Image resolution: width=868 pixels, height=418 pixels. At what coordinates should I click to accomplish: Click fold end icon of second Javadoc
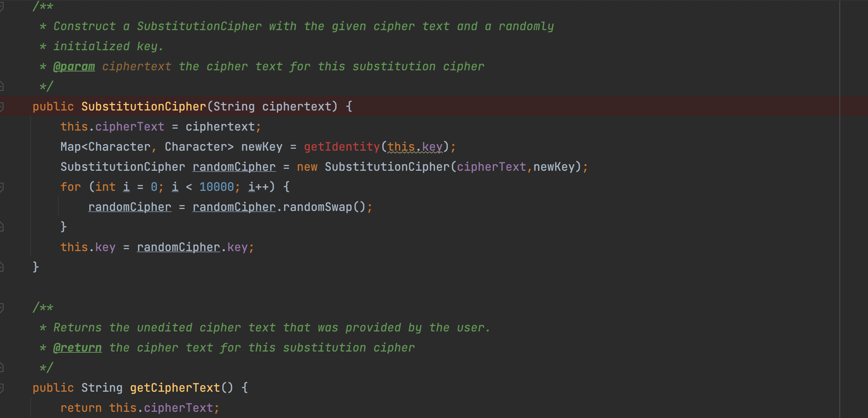coord(2,367)
